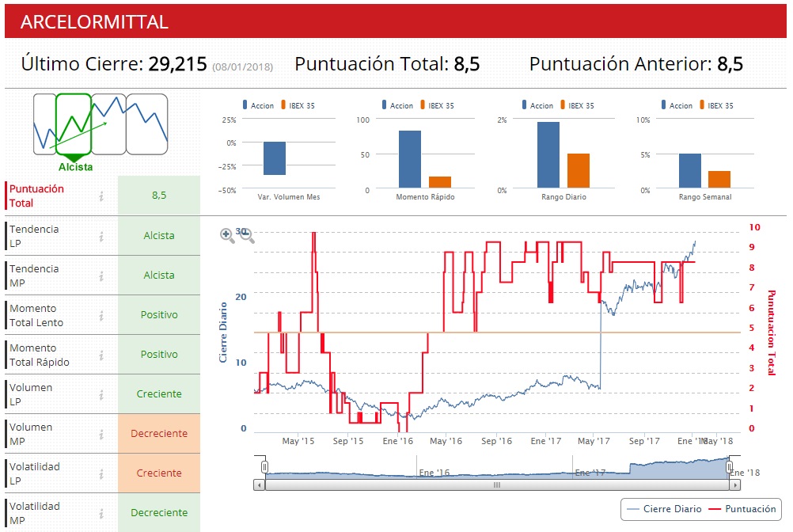
Task: Open info icon for Puntuación Total
Action: click(101, 196)
